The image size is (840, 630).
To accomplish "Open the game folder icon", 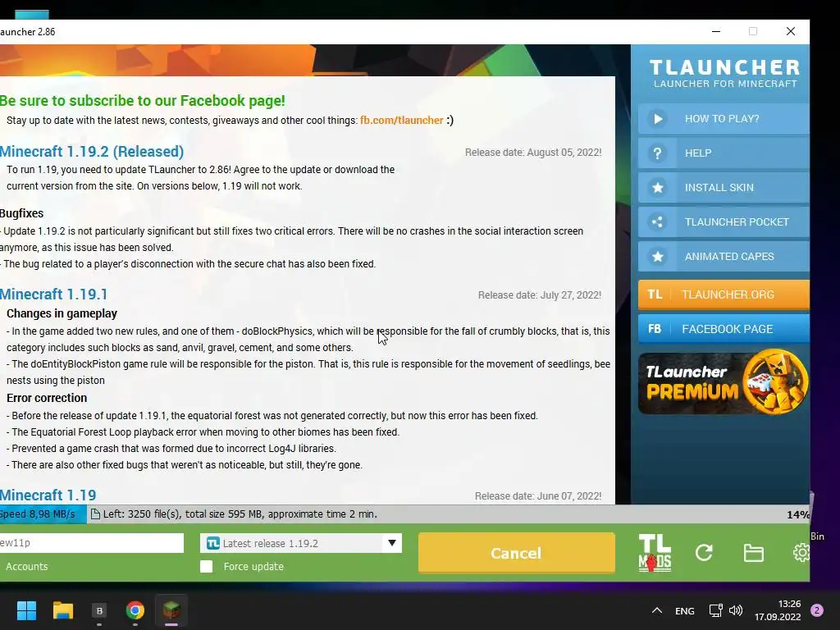I will (753, 553).
